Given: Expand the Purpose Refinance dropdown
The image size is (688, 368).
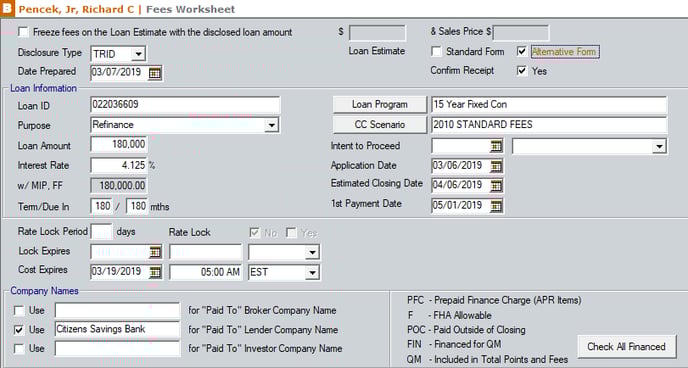Looking at the screenshot, I should coord(272,125).
